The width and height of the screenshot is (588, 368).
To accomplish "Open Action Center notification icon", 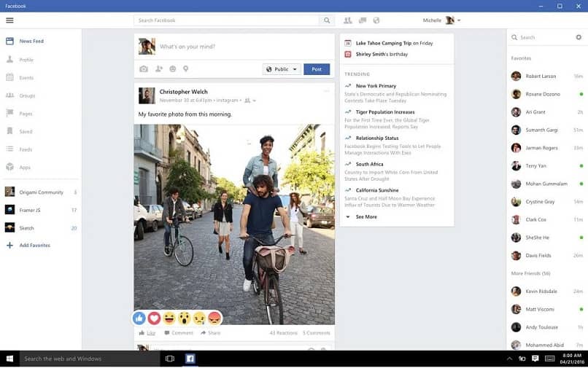I will coord(535,359).
